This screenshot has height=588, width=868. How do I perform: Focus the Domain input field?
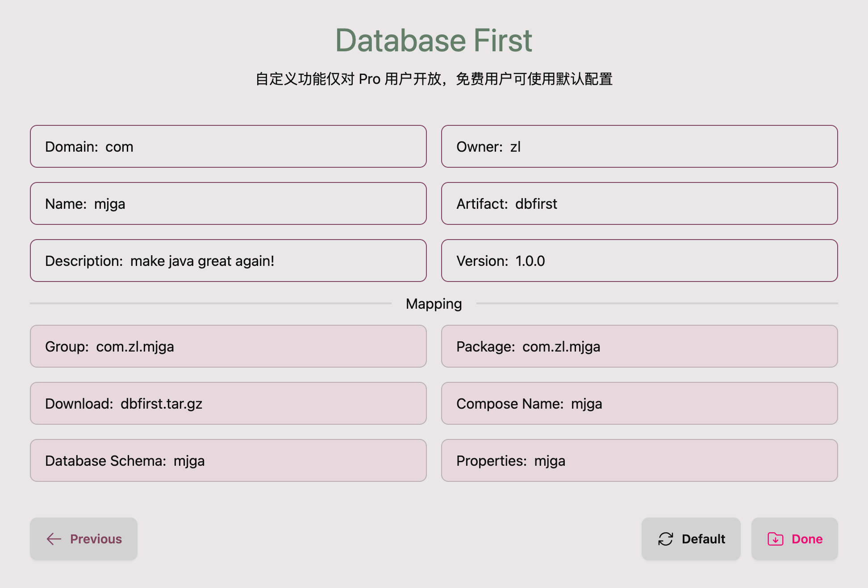[x=228, y=146]
